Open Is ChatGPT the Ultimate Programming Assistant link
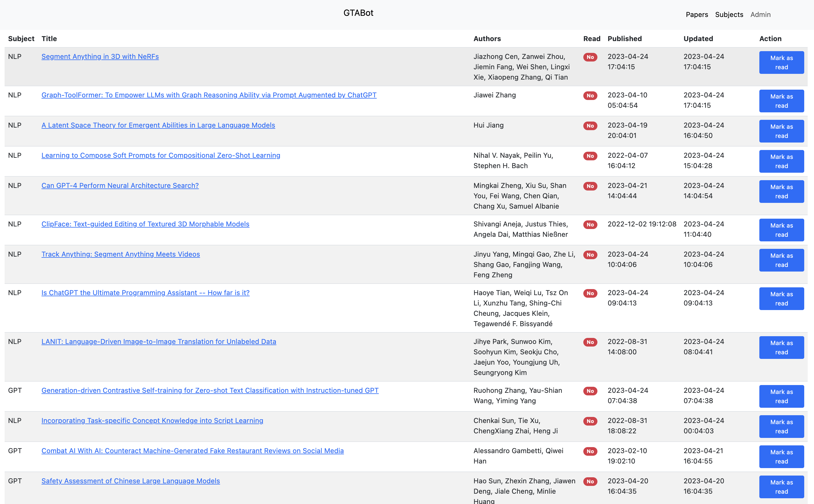 pyautogui.click(x=145, y=293)
